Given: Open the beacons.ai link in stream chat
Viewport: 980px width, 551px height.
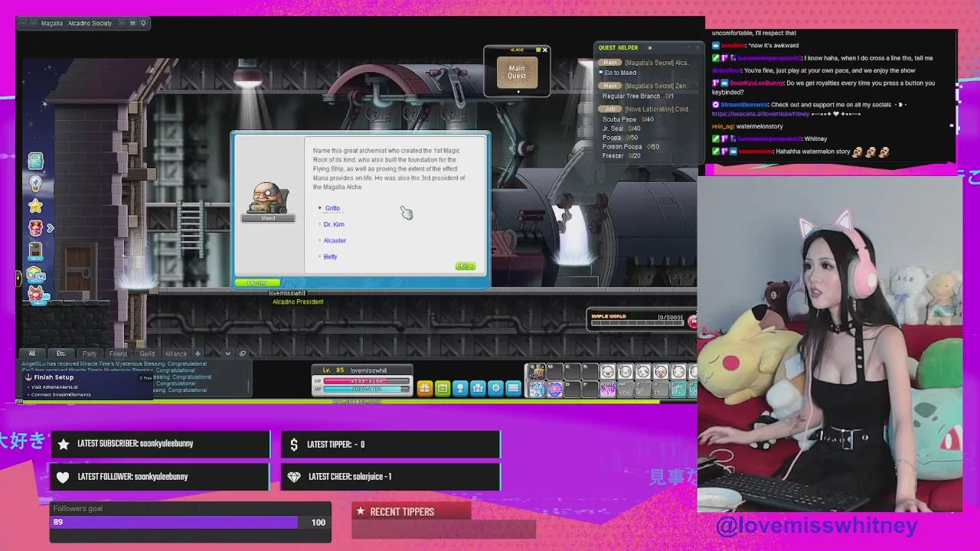Looking at the screenshot, I should click(760, 114).
